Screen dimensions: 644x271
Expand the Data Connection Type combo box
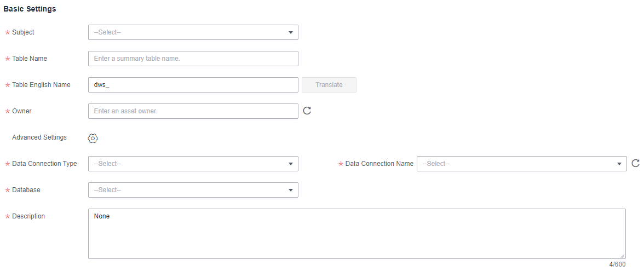[x=193, y=164]
